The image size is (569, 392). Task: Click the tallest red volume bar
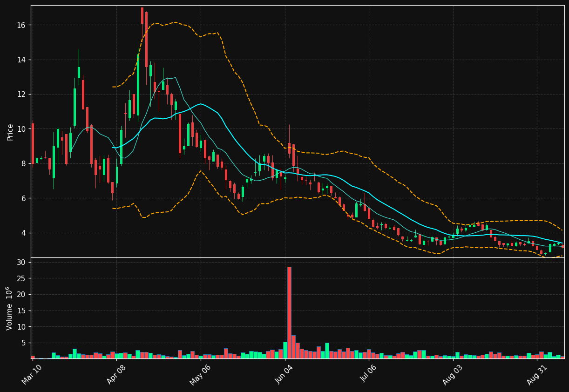click(289, 312)
